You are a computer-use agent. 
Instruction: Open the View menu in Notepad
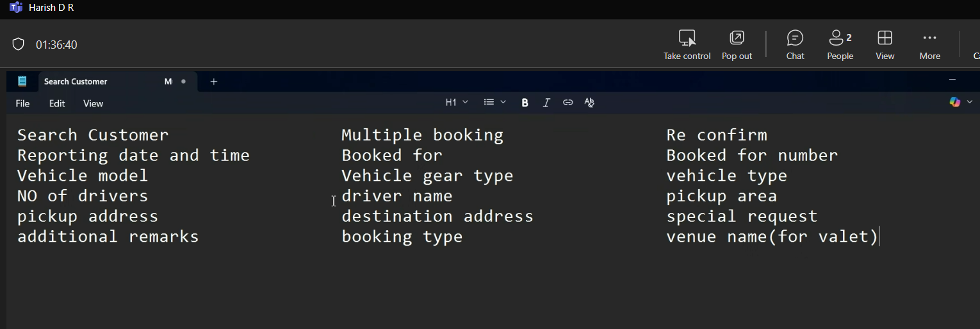coord(93,103)
